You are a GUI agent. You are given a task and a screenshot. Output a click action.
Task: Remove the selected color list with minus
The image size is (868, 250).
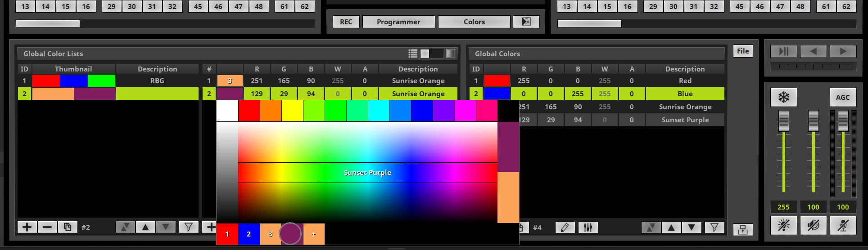(x=47, y=227)
